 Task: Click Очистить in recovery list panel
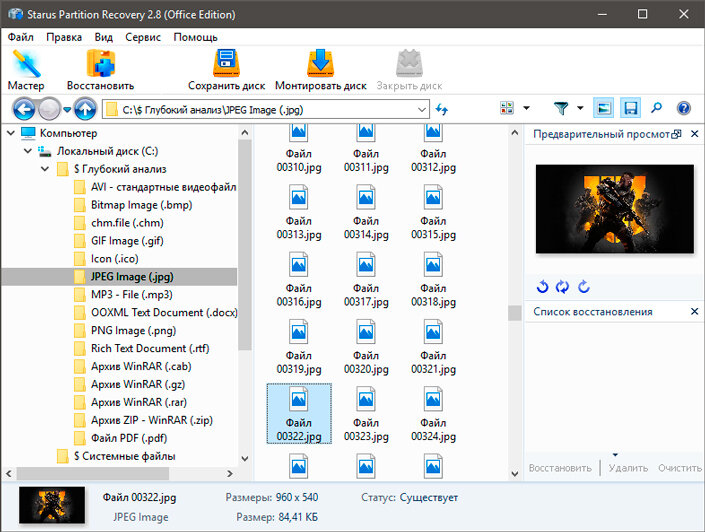[x=680, y=468]
